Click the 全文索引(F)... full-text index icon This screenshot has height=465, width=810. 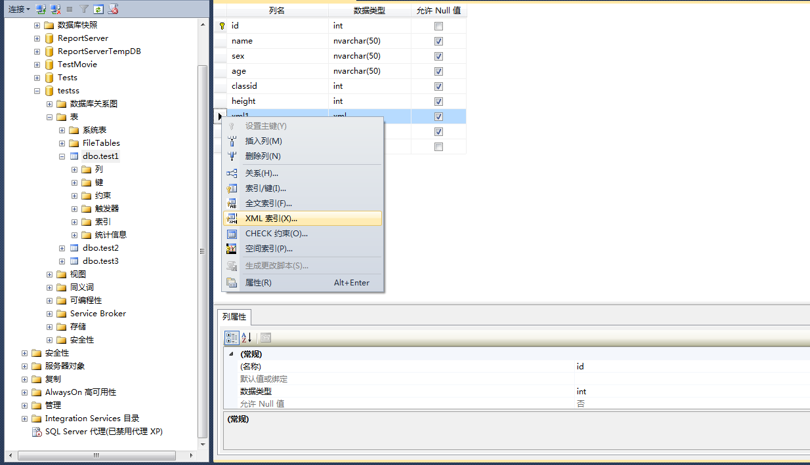click(232, 204)
